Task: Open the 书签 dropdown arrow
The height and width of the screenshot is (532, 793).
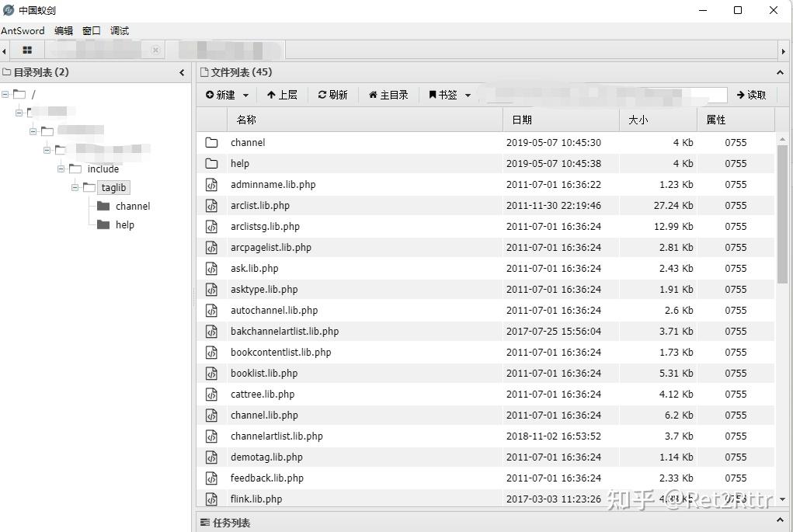Action: point(468,94)
